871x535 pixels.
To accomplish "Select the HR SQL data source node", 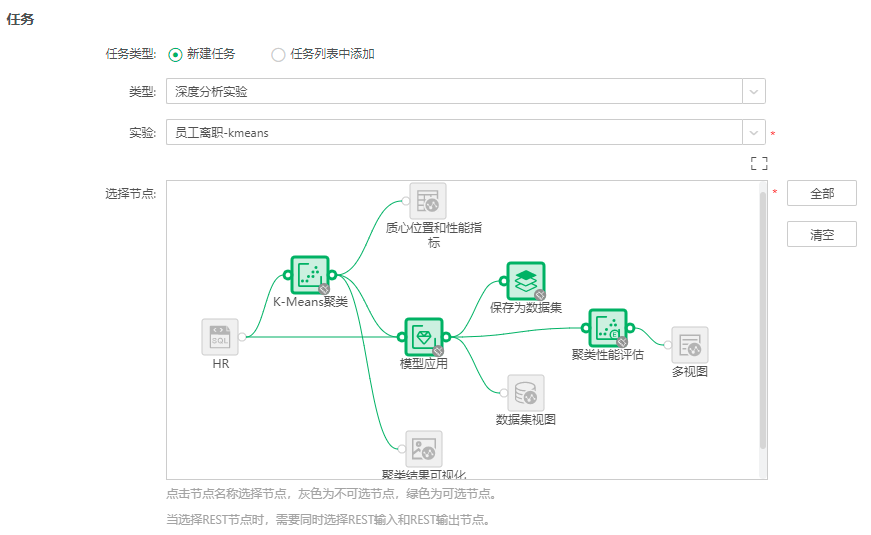I will (220, 337).
